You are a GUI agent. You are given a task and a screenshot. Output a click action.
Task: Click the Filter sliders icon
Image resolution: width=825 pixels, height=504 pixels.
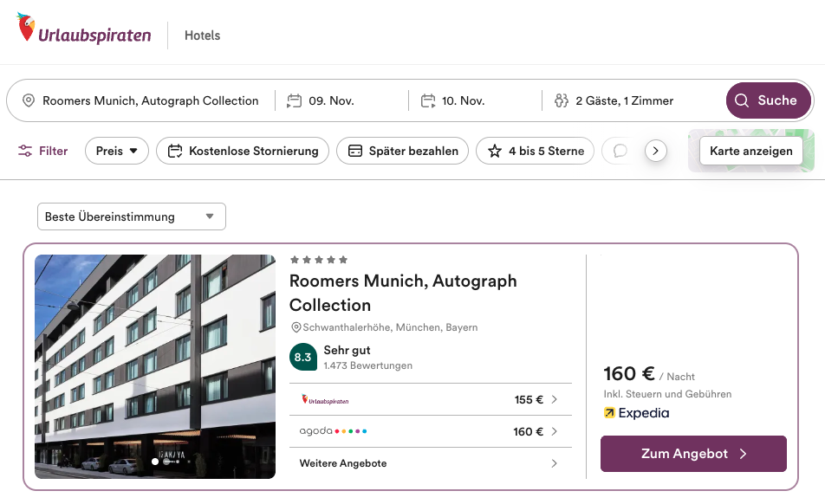[25, 151]
